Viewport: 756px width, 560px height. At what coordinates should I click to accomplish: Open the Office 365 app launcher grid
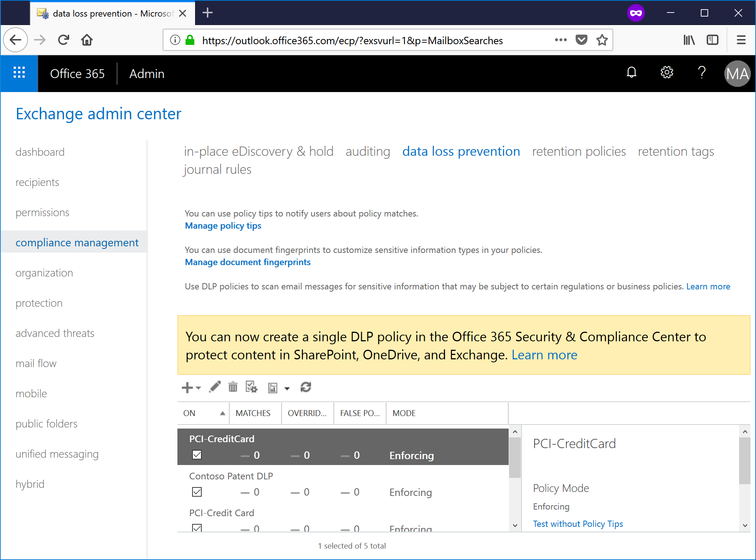click(x=19, y=73)
